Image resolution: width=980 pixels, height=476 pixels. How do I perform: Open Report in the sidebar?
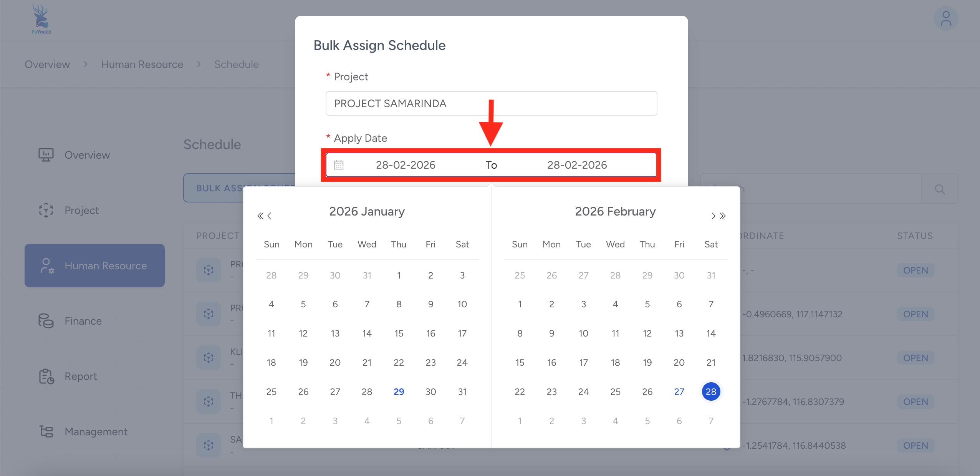pyautogui.click(x=81, y=376)
